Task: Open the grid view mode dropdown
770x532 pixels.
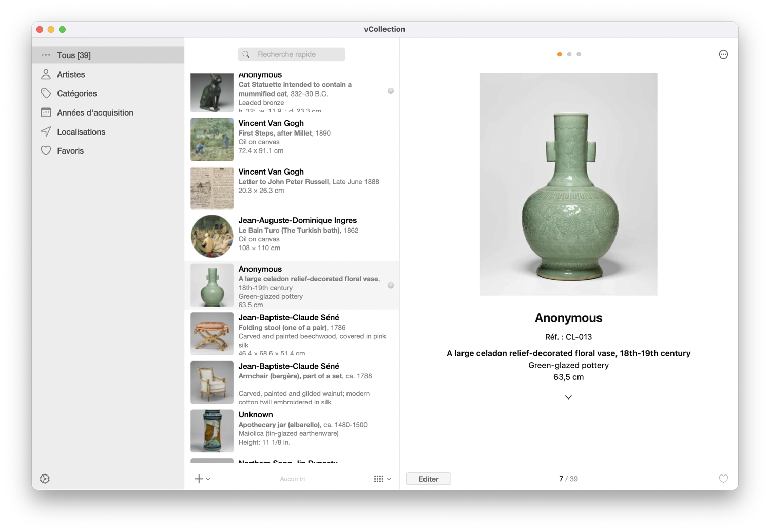Action: click(382, 479)
